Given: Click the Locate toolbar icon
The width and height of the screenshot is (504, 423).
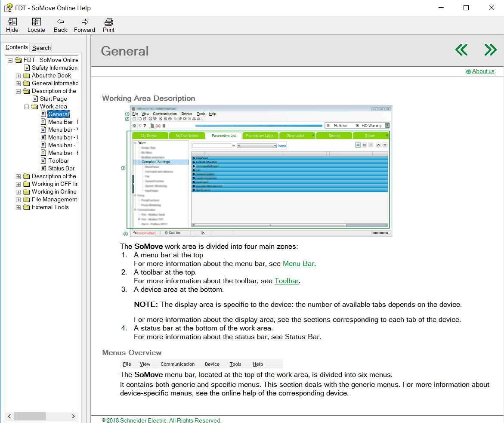Looking at the screenshot, I should click(36, 25).
